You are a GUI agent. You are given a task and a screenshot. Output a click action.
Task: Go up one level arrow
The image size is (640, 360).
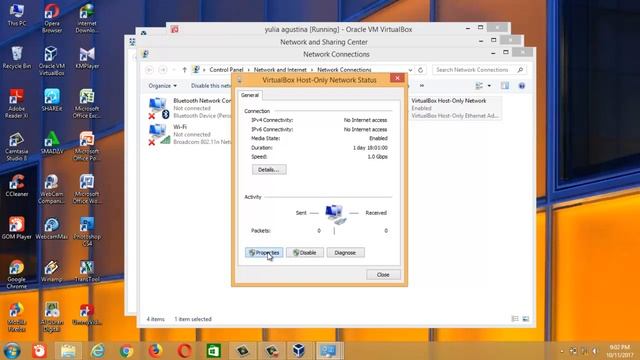[184, 70]
